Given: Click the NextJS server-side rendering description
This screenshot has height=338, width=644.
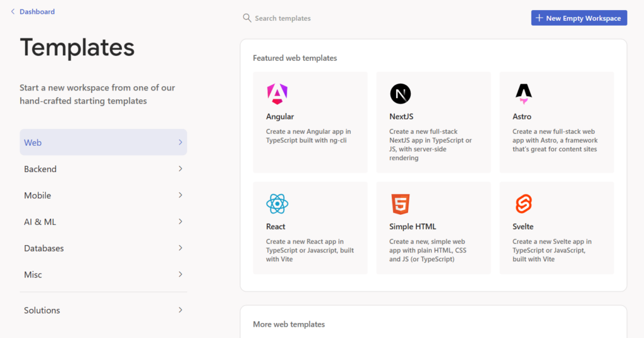Looking at the screenshot, I should coord(431,144).
